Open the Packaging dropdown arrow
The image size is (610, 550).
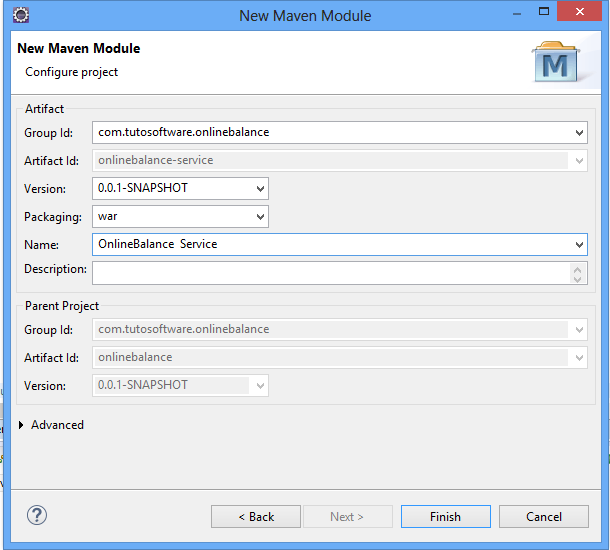coord(260,217)
